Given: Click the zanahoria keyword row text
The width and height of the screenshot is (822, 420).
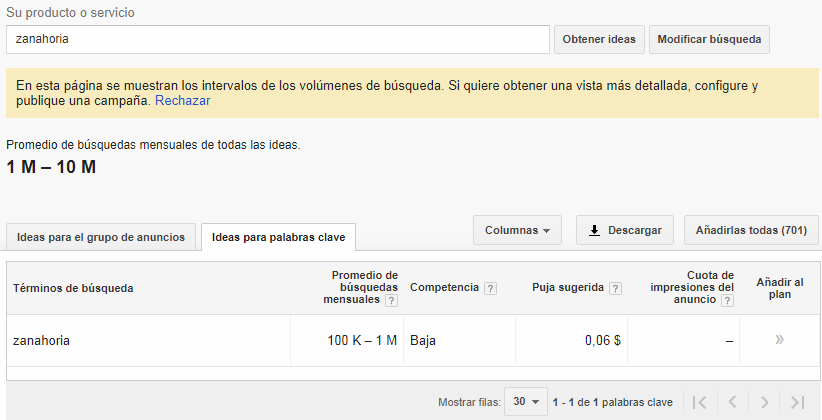Looking at the screenshot, I should tap(41, 341).
